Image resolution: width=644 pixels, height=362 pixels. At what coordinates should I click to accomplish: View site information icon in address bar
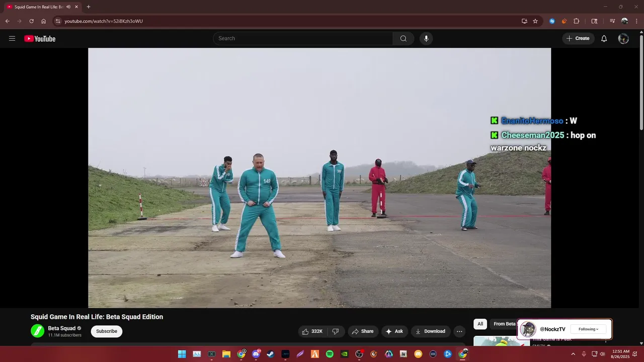[x=58, y=21]
